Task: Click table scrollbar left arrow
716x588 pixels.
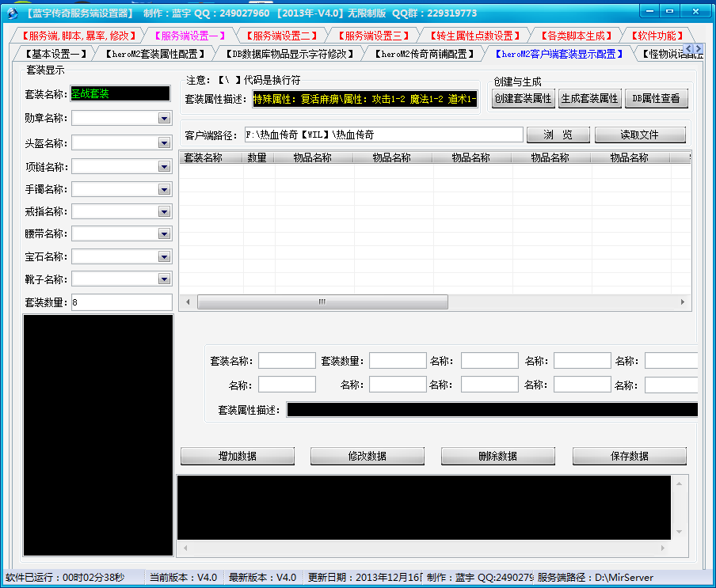Action: 188,302
